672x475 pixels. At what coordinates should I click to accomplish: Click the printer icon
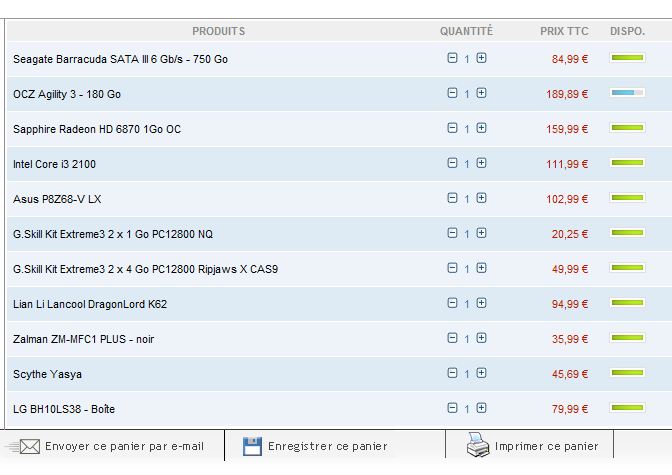pyautogui.click(x=479, y=446)
